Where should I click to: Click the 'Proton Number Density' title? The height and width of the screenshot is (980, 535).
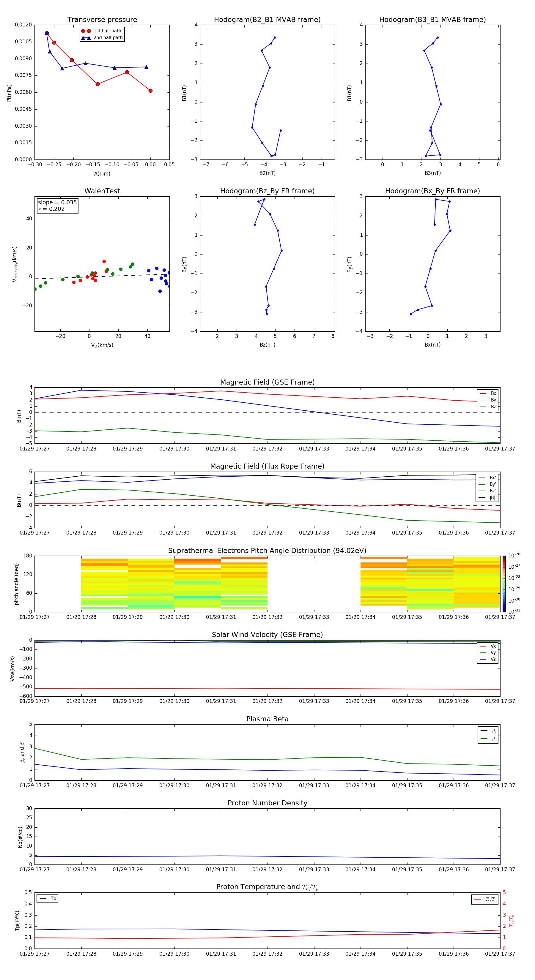(267, 803)
